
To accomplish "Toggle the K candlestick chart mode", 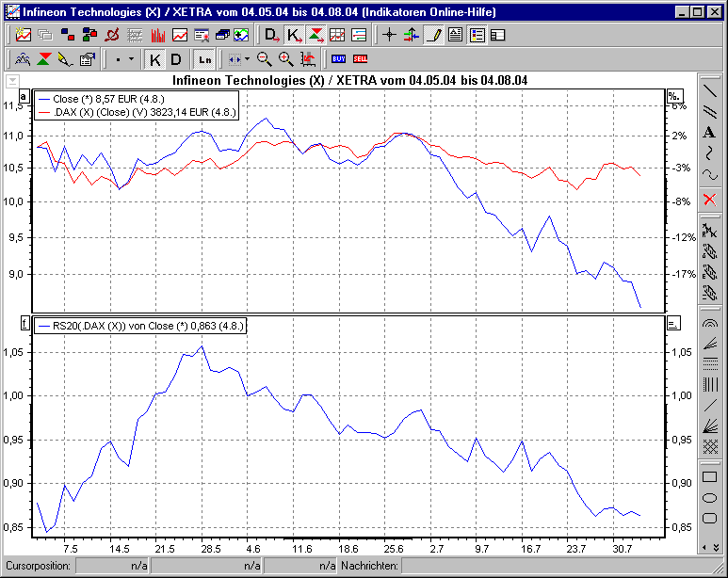I will (155, 59).
